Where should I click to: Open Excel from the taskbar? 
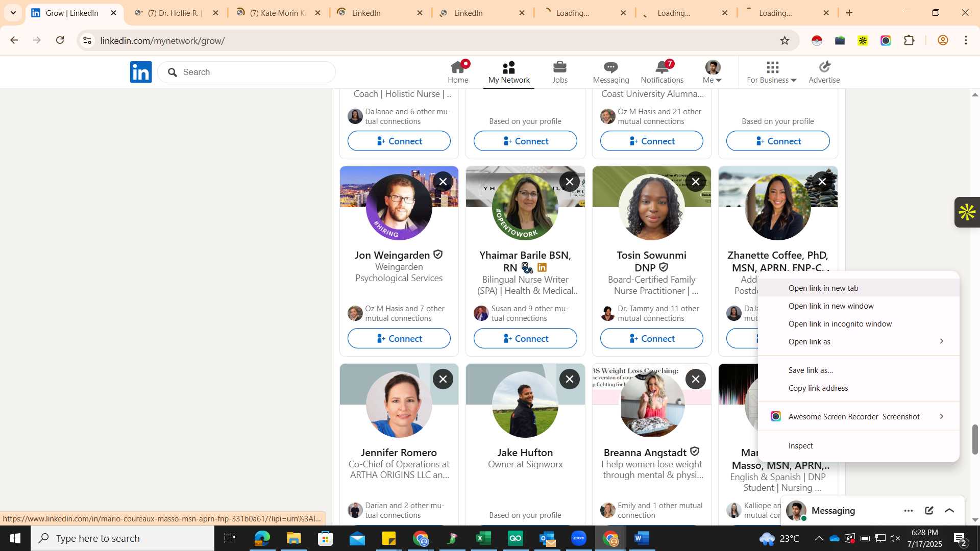(x=483, y=538)
